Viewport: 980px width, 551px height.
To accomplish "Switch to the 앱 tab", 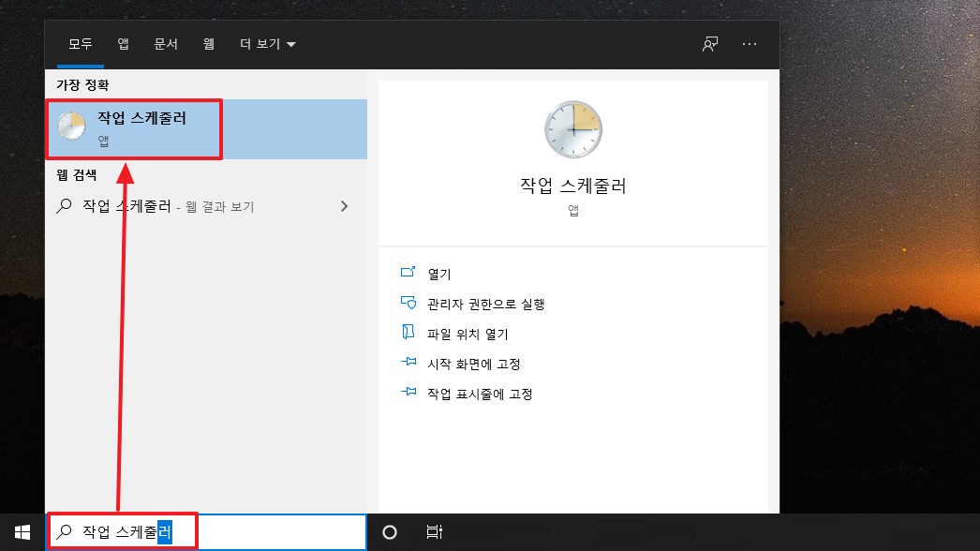I will click(x=123, y=43).
